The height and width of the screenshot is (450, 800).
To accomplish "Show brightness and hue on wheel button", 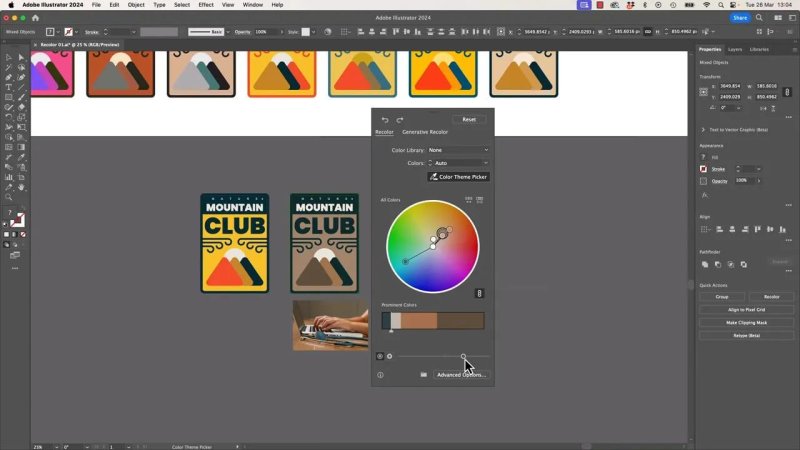I will [x=390, y=356].
